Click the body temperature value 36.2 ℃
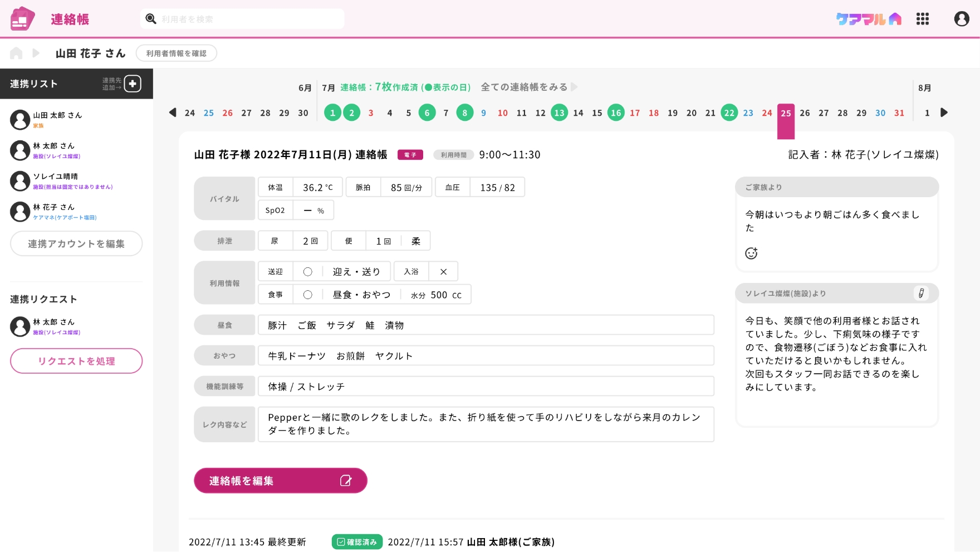This screenshot has height=552, width=980. pos(318,188)
